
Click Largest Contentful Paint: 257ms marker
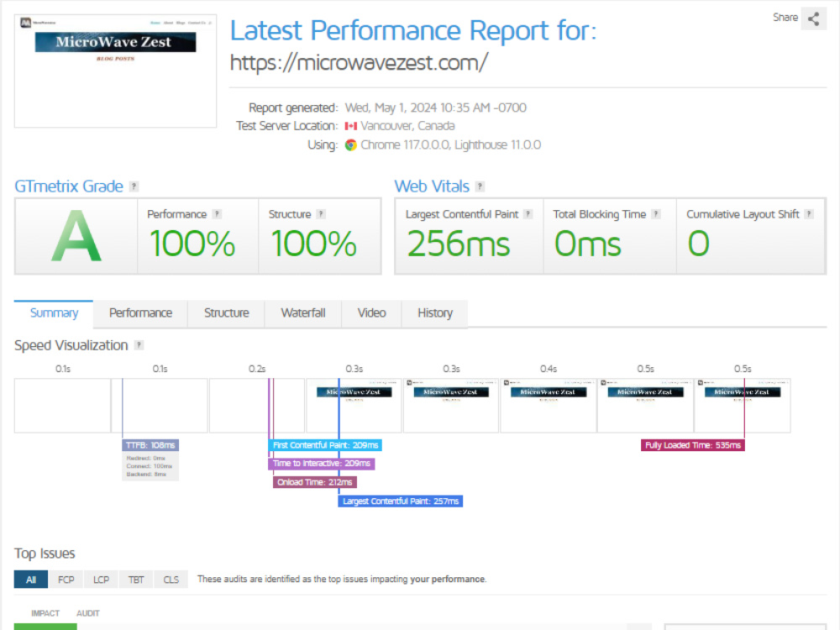point(400,501)
